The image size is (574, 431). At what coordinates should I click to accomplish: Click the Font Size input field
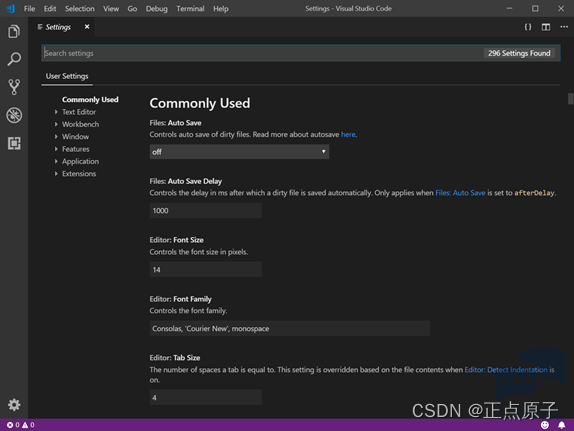(206, 270)
